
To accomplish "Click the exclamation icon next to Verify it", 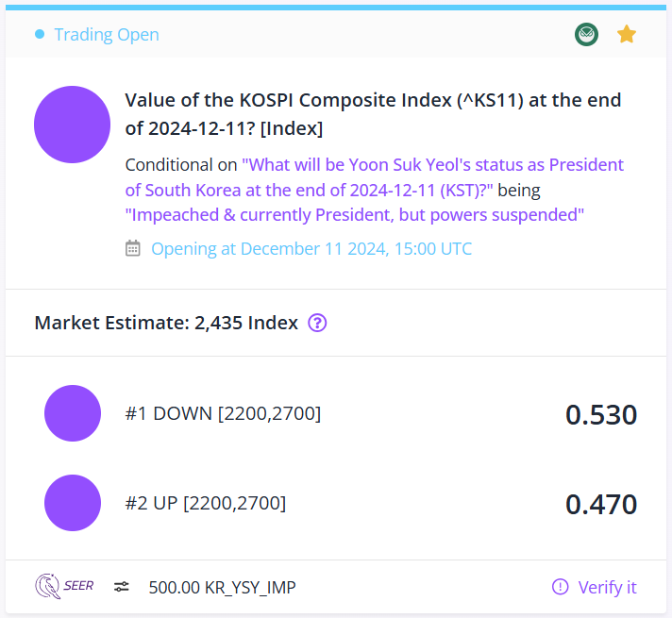I will click(x=560, y=587).
